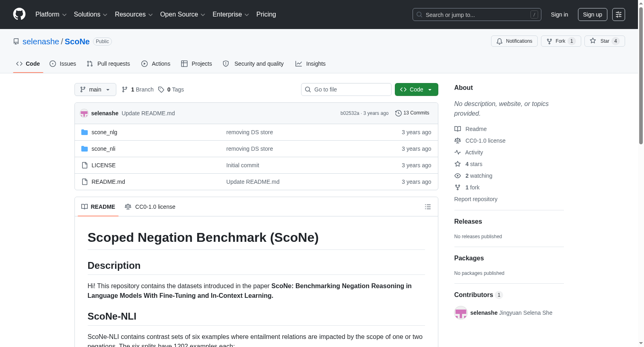Screen dimensions: 644x347
Task: Click the book icon next to Readme
Action: click(458, 129)
